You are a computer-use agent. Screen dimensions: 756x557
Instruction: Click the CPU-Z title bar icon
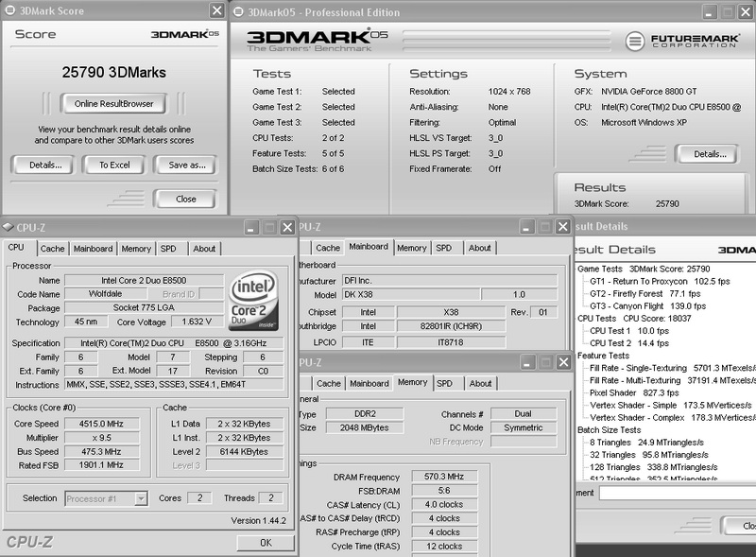tap(8, 227)
